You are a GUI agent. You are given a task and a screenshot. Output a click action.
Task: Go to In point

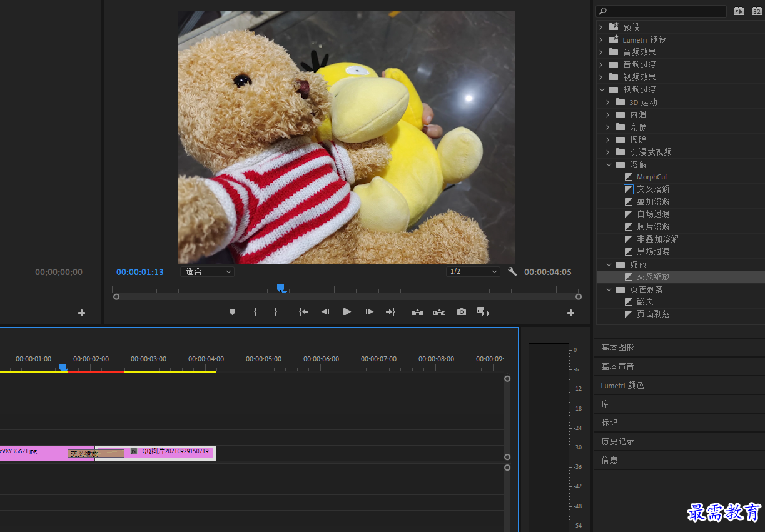[x=304, y=311]
